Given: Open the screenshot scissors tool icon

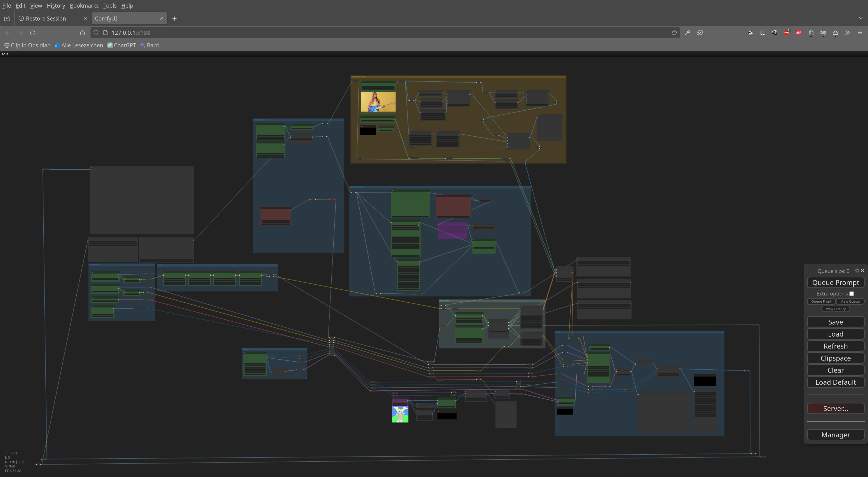Looking at the screenshot, I should 700,33.
